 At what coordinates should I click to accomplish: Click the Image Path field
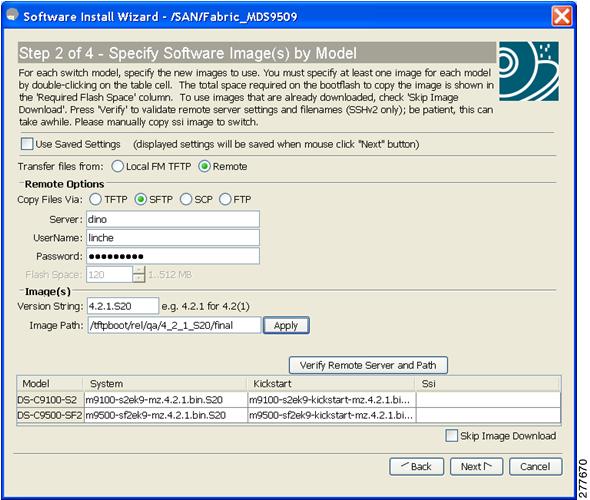coord(174,325)
